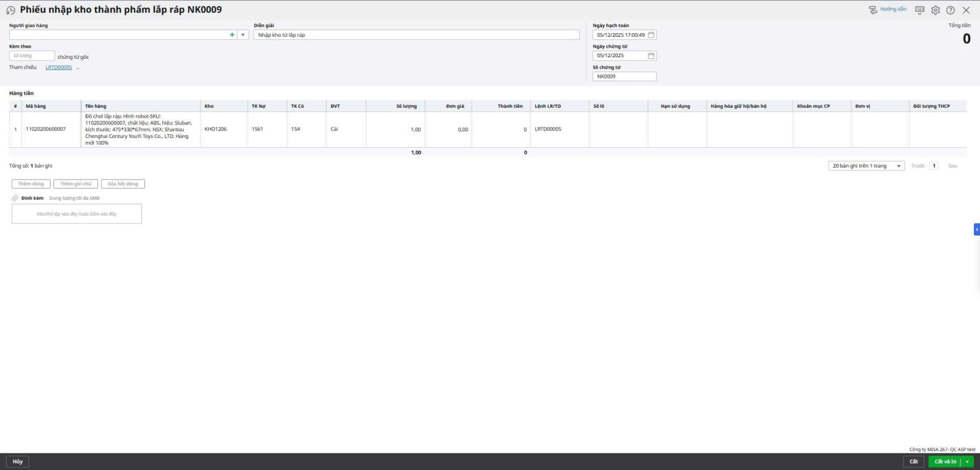Screen dimensions: 980x470
Task: Open reference link LRTD00005
Action: (59, 67)
